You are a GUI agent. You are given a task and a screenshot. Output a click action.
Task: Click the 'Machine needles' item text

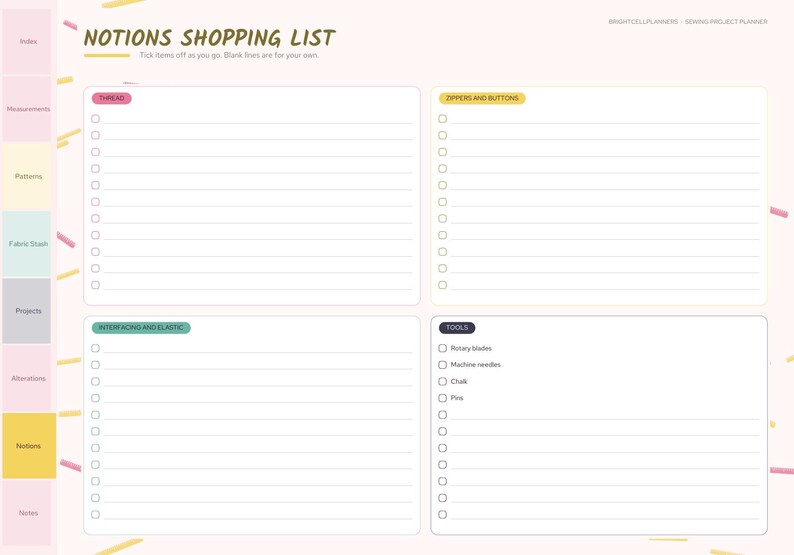(x=475, y=365)
